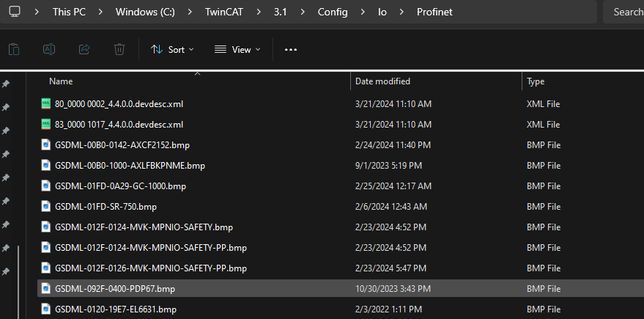Click the Profinet breadcrumb segment
This screenshot has width=644, height=319.
coord(434,12)
